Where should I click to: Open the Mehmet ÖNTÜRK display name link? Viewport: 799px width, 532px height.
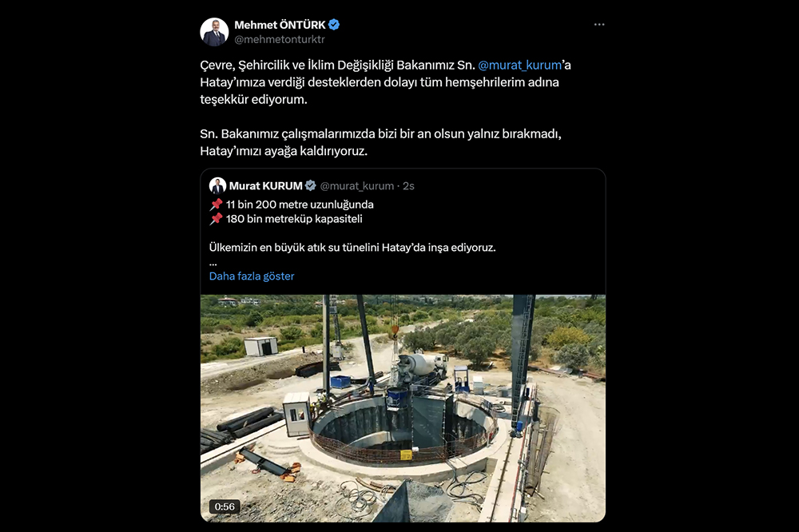click(x=280, y=25)
